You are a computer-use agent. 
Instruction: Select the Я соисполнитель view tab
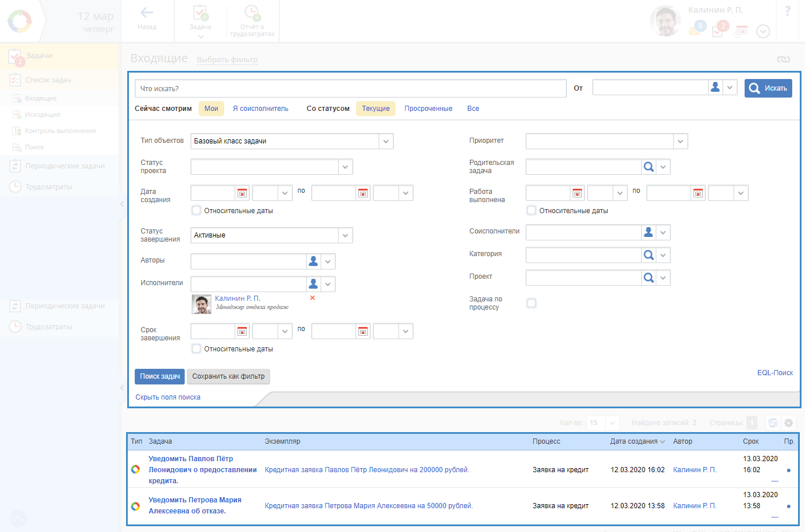[x=260, y=109]
